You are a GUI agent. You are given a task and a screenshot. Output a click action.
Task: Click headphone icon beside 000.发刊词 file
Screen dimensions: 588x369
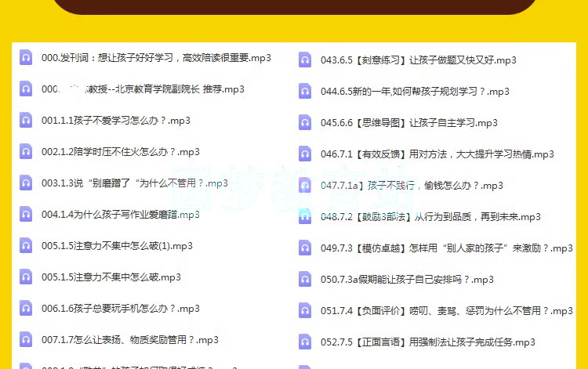coord(26,57)
